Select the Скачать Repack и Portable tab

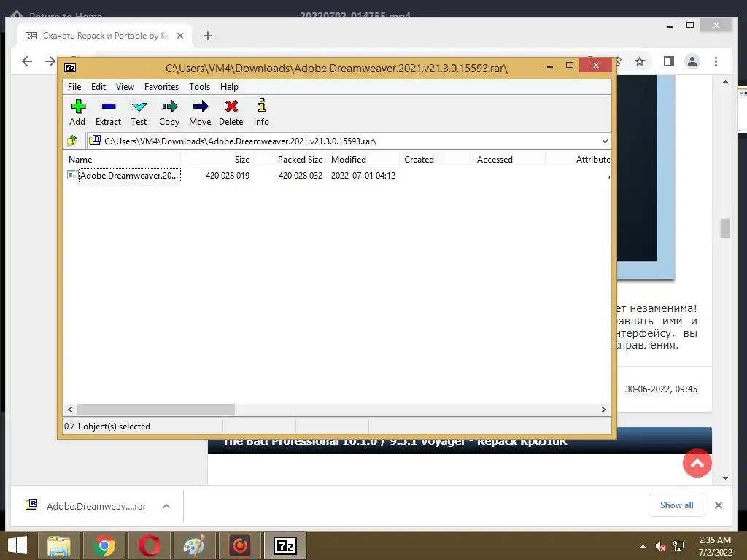[105, 36]
